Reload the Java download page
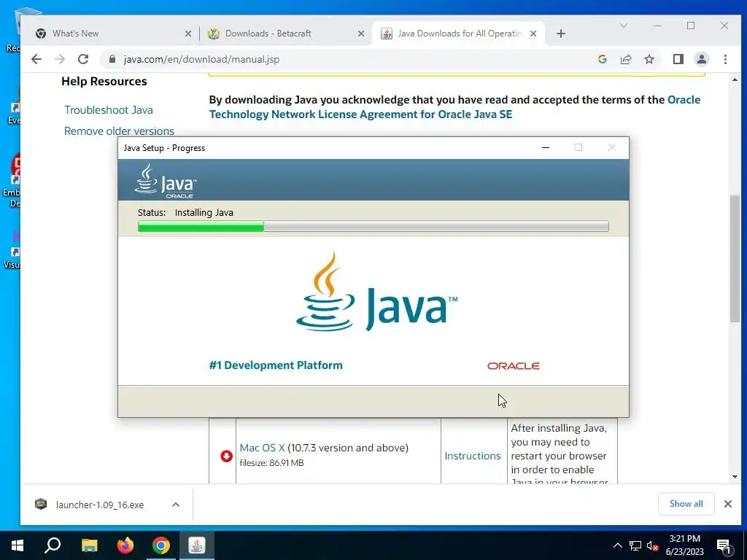The height and width of the screenshot is (560, 747). tap(83, 59)
